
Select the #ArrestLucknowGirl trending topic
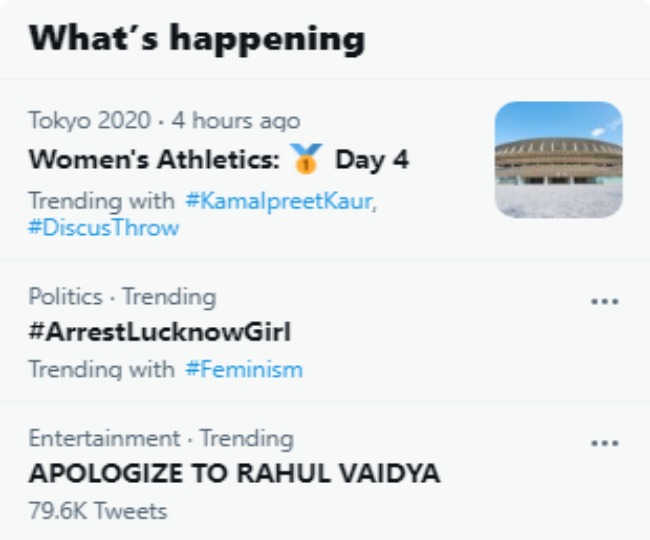pos(159,332)
